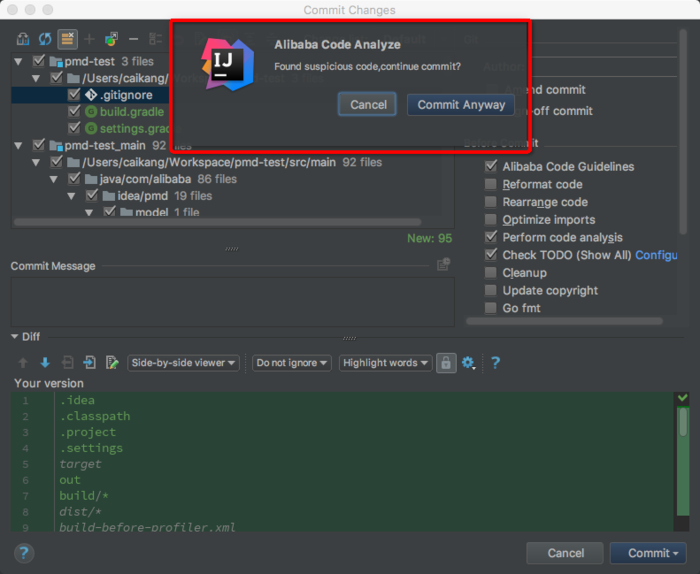Click the .gitignore git file icon
Image resolution: width=700 pixels, height=574 pixels.
point(91,95)
